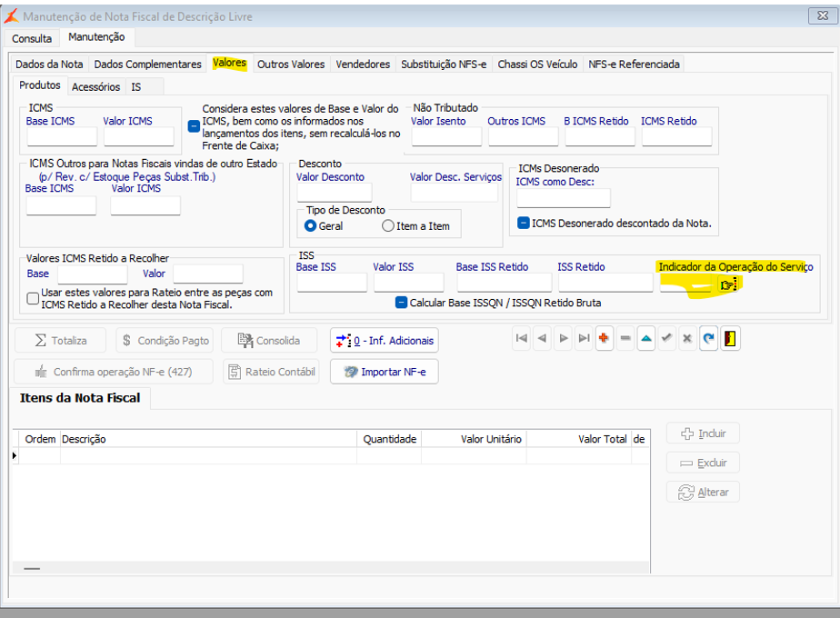The height and width of the screenshot is (618, 840).
Task: Focus Valor Isento field
Action: tap(446, 136)
